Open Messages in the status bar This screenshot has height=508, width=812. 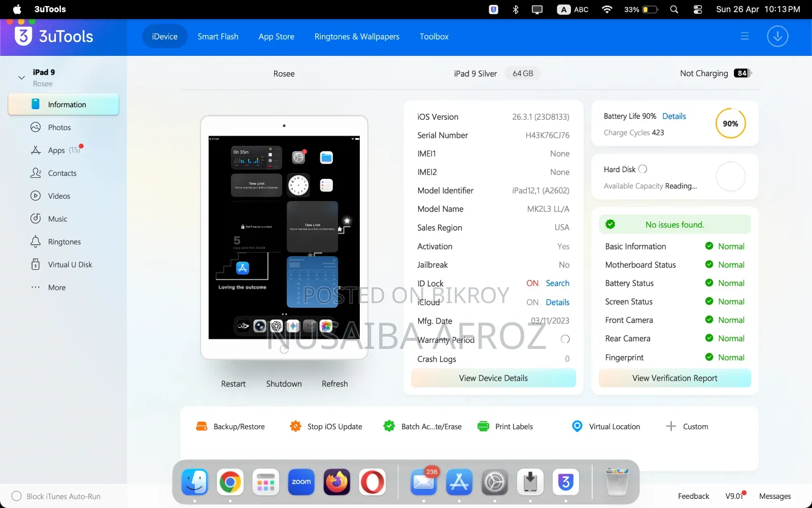[x=775, y=496]
